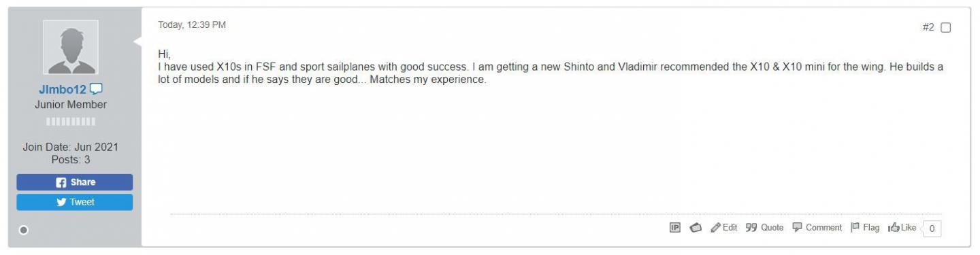Quote JImbo12's post
980x255 pixels.
coord(765,228)
